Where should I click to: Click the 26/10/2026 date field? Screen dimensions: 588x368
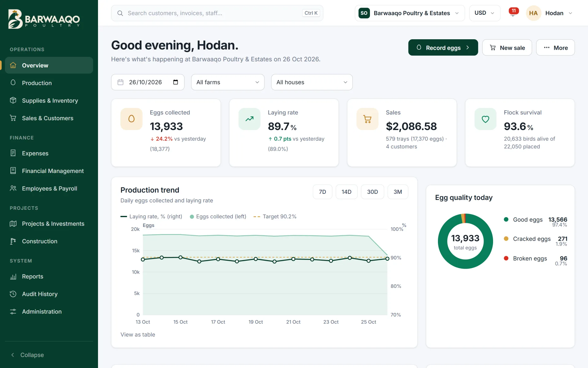[x=148, y=82]
